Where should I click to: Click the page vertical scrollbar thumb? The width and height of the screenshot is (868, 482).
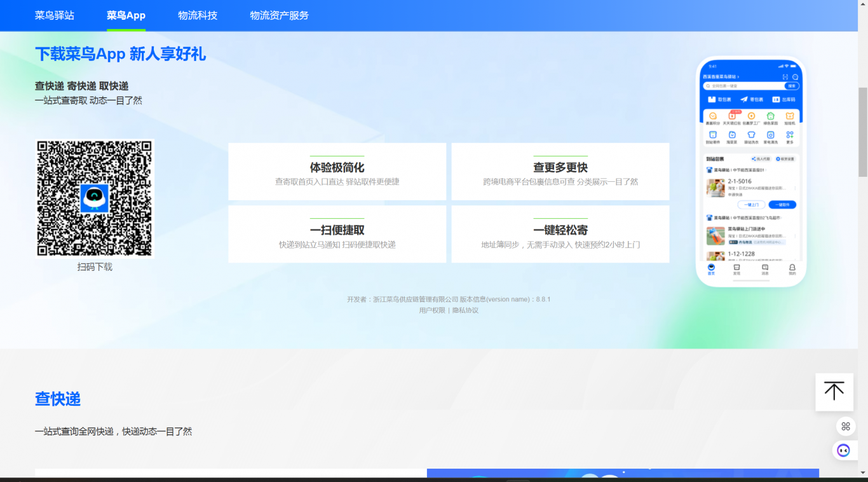click(x=863, y=132)
